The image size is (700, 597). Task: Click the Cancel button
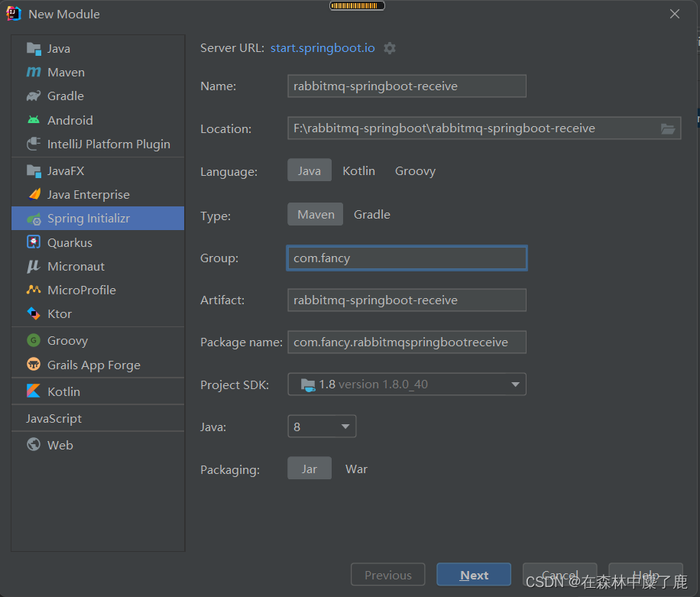560,575
